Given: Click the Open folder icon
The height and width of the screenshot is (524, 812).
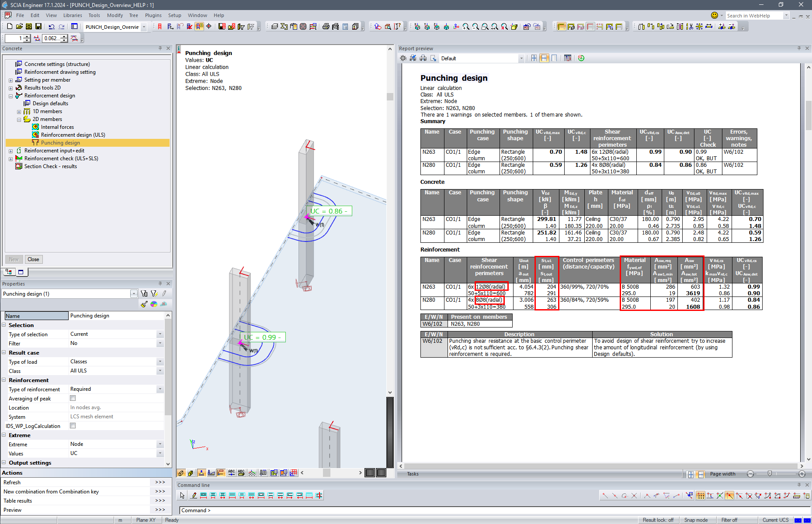Looking at the screenshot, I should 19,27.
